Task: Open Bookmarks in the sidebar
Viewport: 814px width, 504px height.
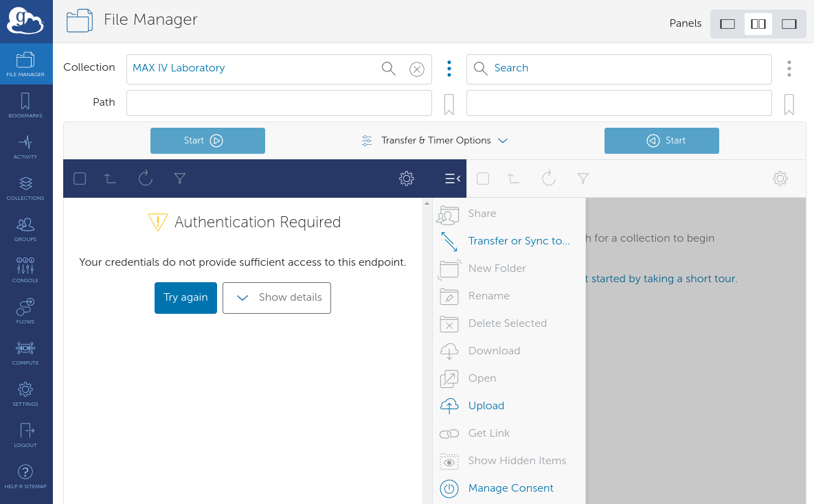Action: pos(25,105)
